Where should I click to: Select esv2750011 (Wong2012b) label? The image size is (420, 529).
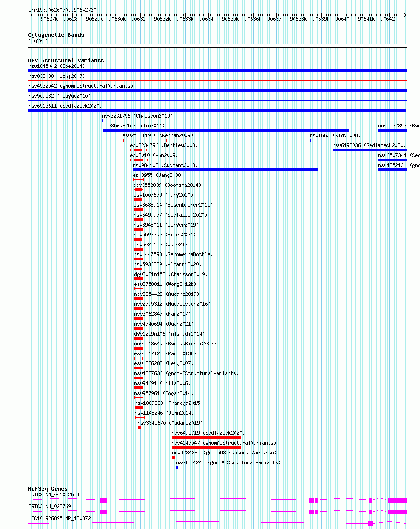pos(165,285)
